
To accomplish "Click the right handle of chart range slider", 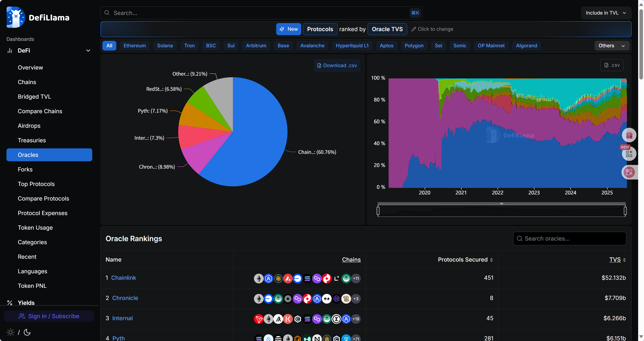I will coord(625,211).
